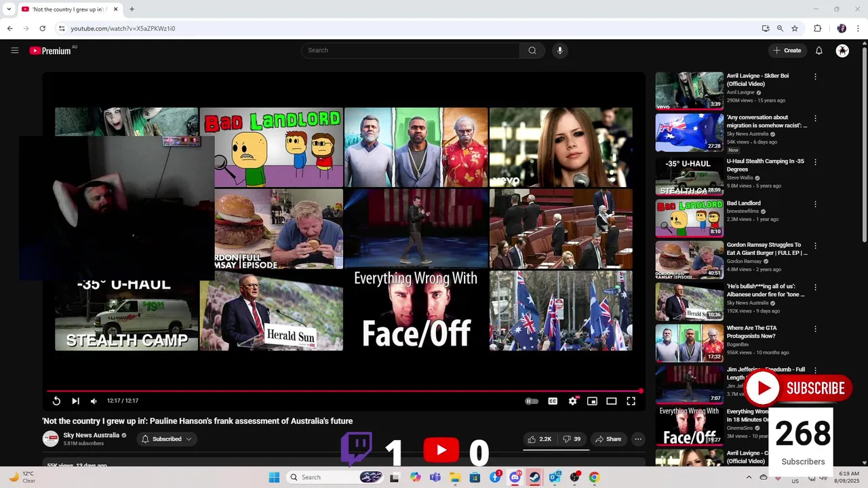
Task: Reload the page
Action: click(42, 28)
